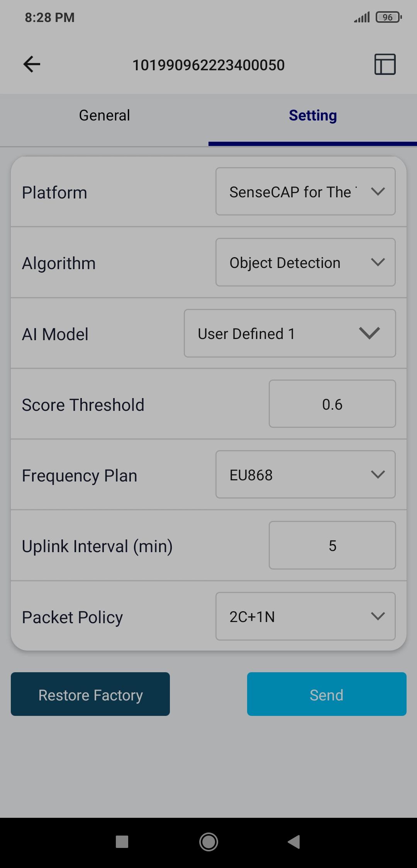The image size is (417, 868).
Task: Open the Platform dropdown
Action: pos(305,191)
